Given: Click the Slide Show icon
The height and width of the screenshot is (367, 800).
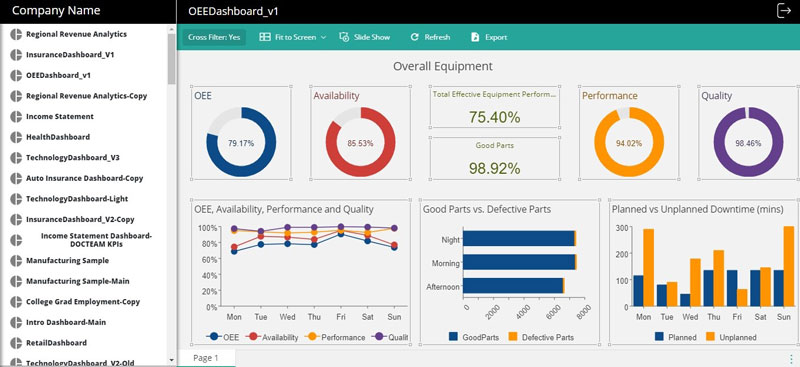Looking at the screenshot, I should (x=344, y=37).
